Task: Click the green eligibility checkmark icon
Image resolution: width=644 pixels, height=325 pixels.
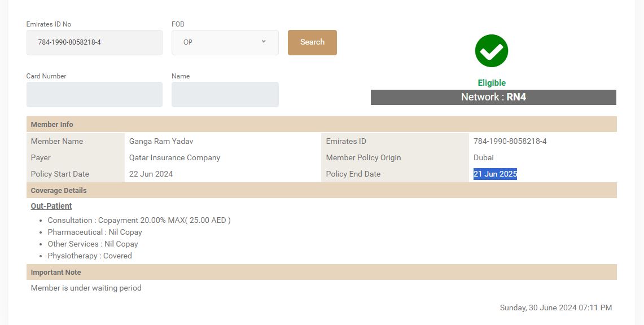Action: 491,51
